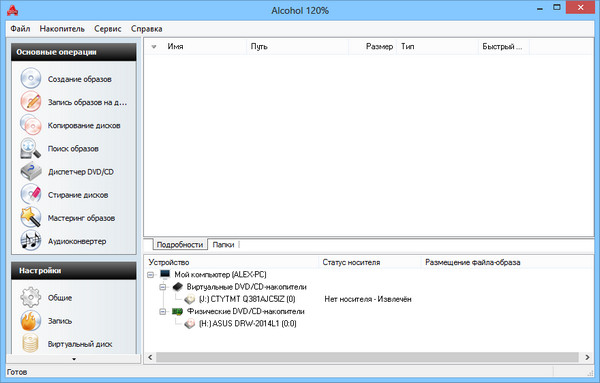This screenshot has height=383, width=600.
Task: Open Запись образов на диск icon
Action: point(31,102)
